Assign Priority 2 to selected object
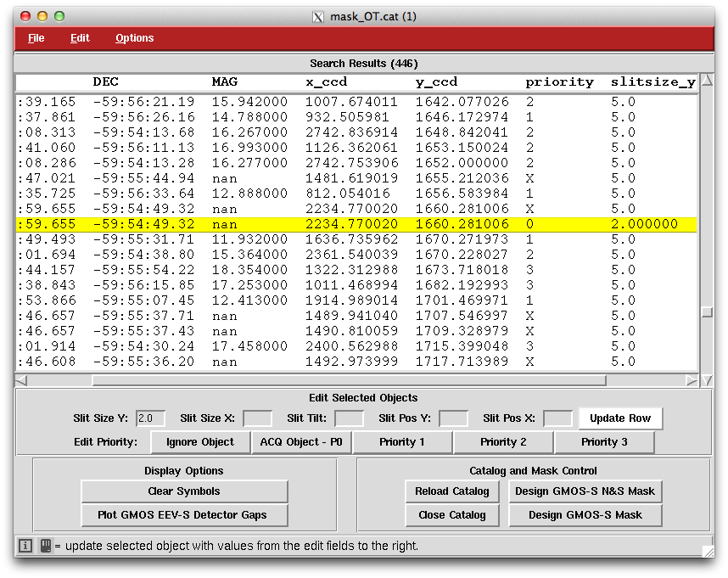 click(503, 442)
